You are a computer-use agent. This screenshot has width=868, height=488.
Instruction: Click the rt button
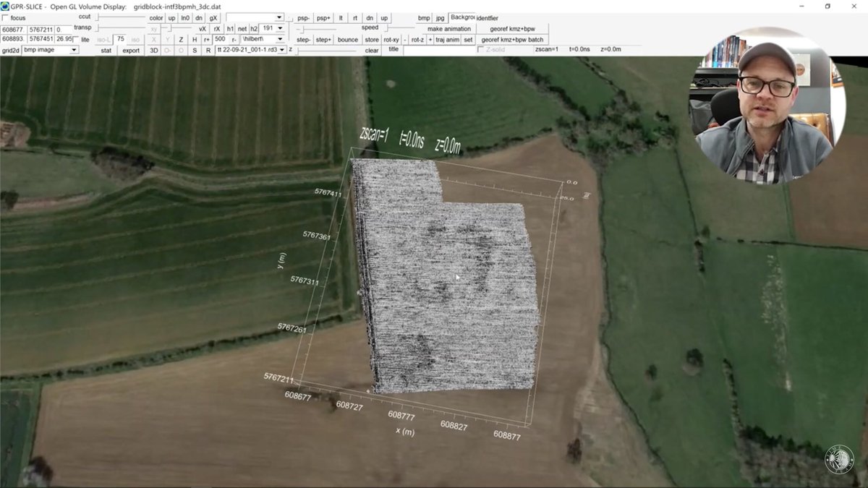coord(355,17)
